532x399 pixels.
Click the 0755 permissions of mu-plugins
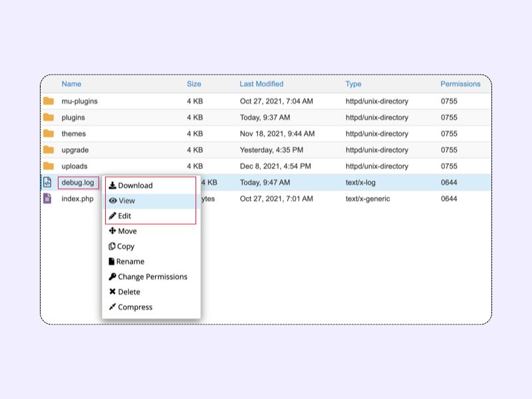pos(449,101)
